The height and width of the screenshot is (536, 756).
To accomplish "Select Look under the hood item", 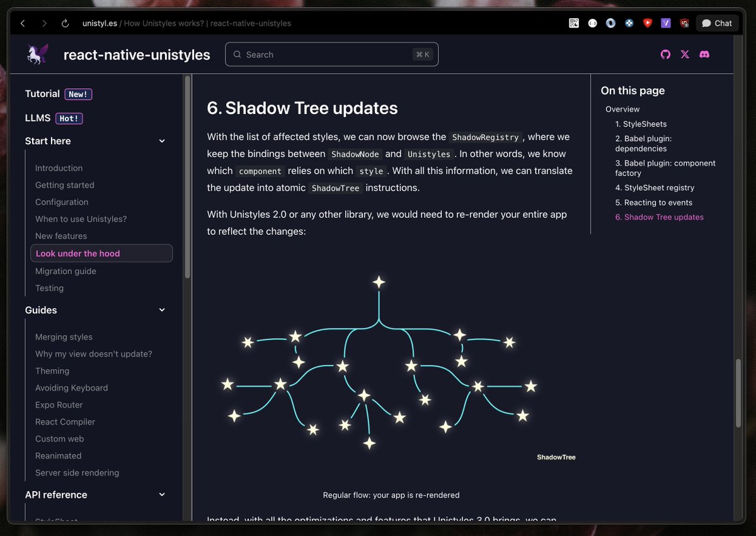I will [101, 253].
